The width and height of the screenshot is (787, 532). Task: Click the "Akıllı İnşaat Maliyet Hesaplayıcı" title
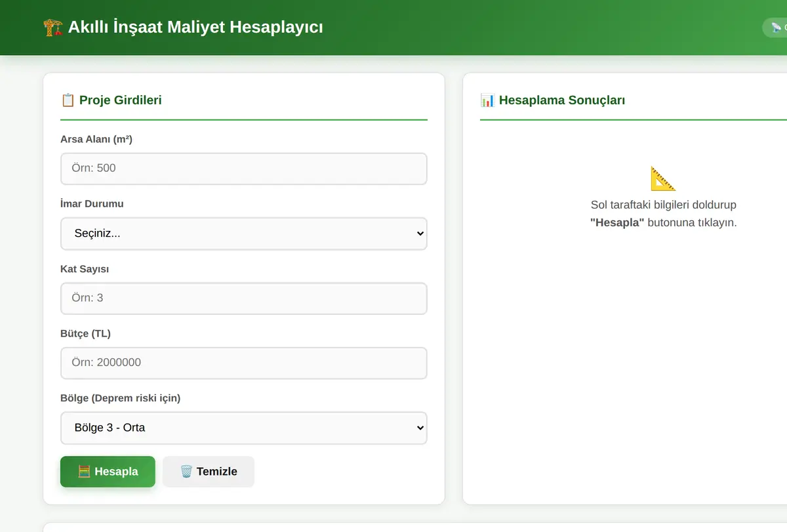pyautogui.click(x=195, y=27)
